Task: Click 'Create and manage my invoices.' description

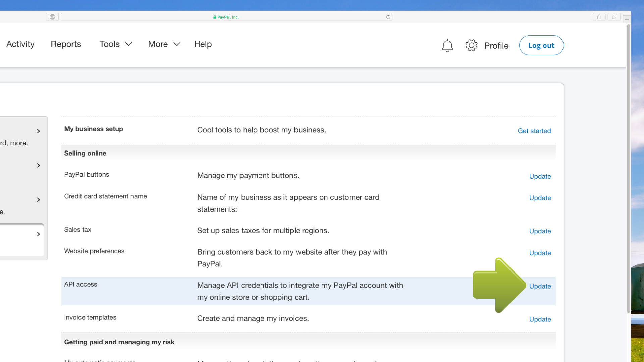Action: tap(253, 318)
